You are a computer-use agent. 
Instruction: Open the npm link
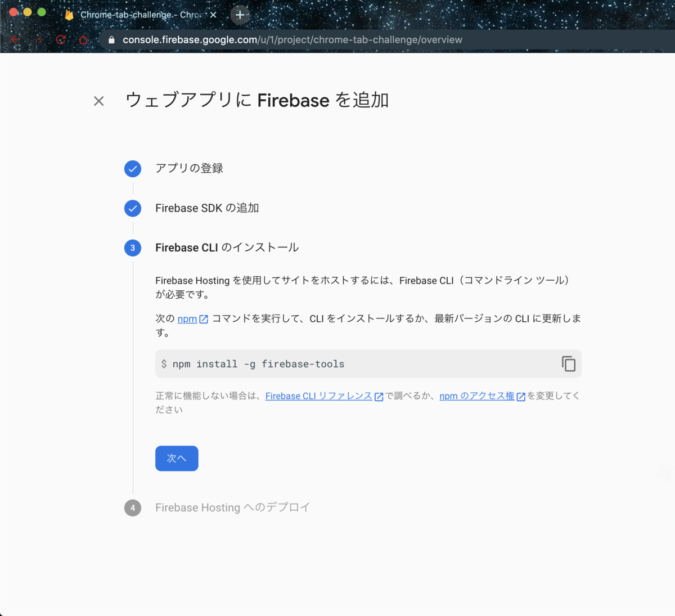(x=187, y=319)
